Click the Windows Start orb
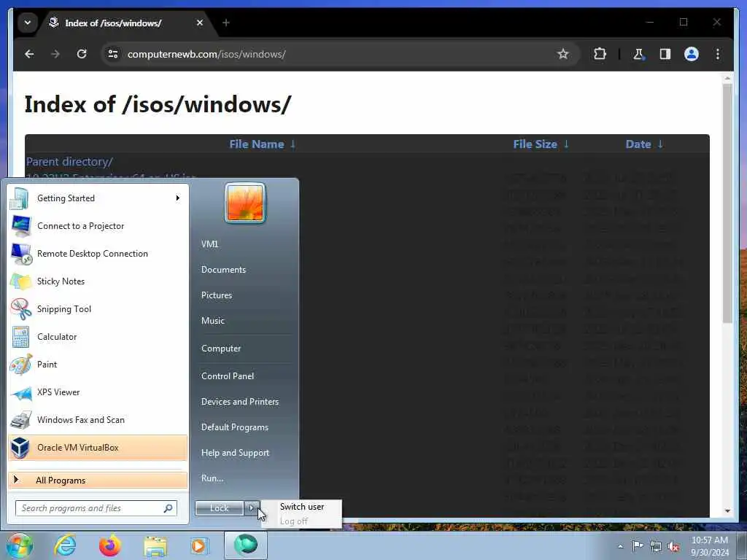 [19, 545]
